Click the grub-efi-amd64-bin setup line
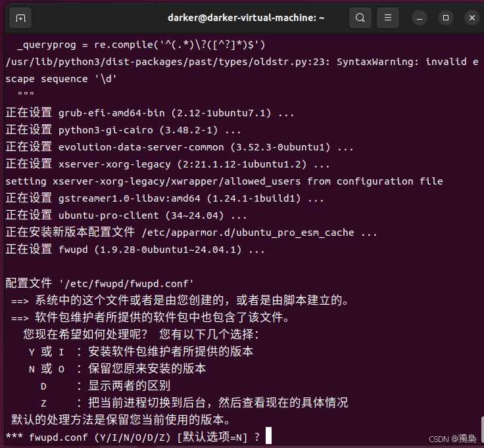The width and height of the screenshot is (484, 448). point(150,113)
